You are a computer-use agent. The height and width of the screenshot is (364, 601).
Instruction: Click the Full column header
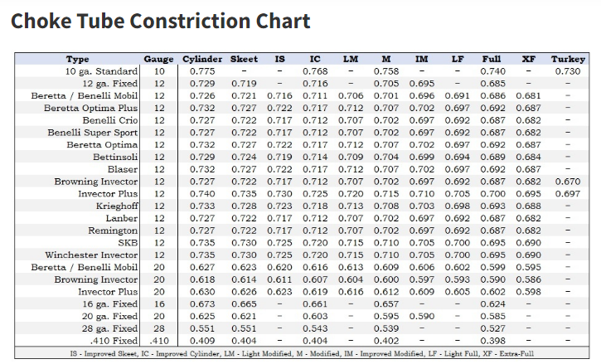[x=491, y=60]
